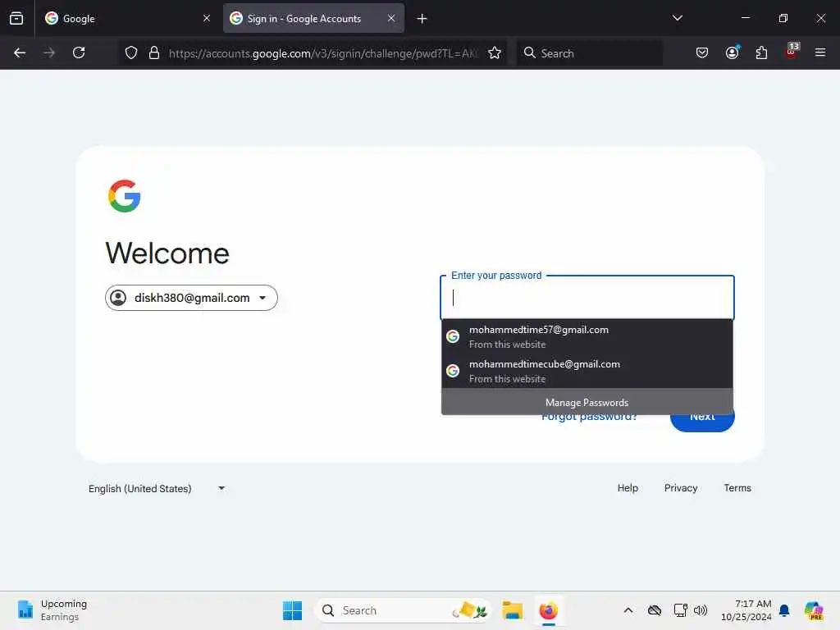840x630 pixels.
Task: Click Forgot password link
Action: (589, 418)
